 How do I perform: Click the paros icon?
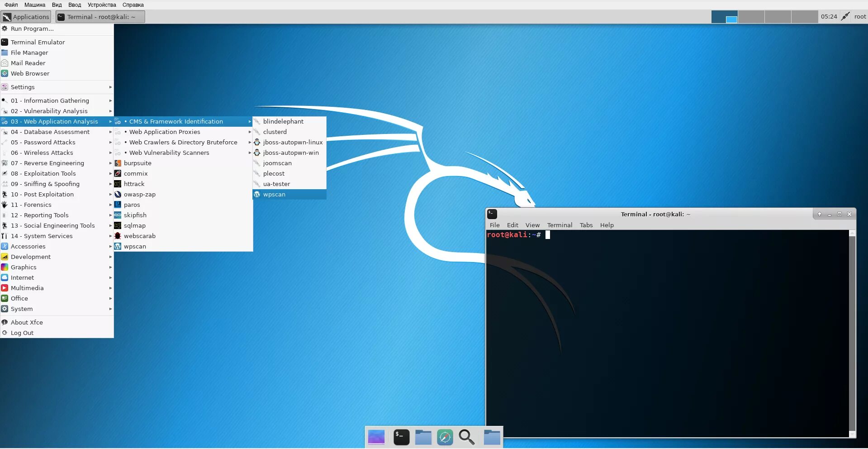(x=118, y=205)
